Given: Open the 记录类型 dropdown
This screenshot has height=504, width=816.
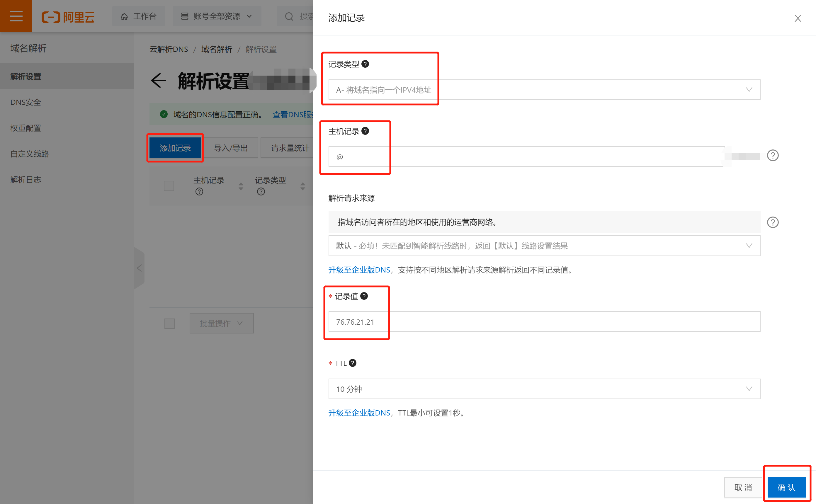Looking at the screenshot, I should 544,90.
